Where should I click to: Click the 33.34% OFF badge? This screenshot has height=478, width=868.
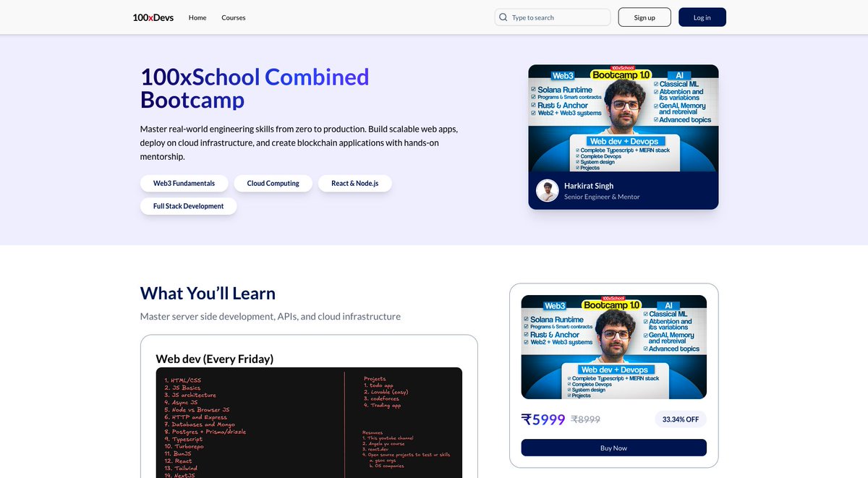[x=681, y=419]
